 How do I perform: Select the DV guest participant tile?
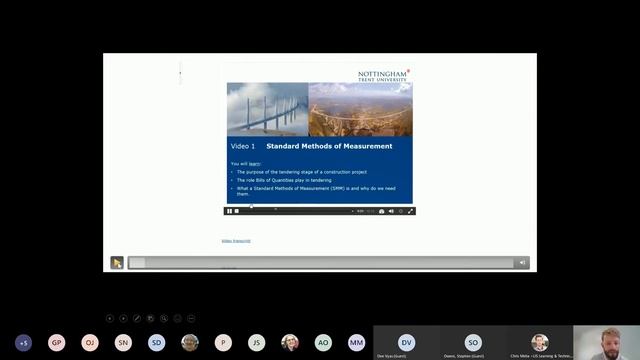(407, 343)
